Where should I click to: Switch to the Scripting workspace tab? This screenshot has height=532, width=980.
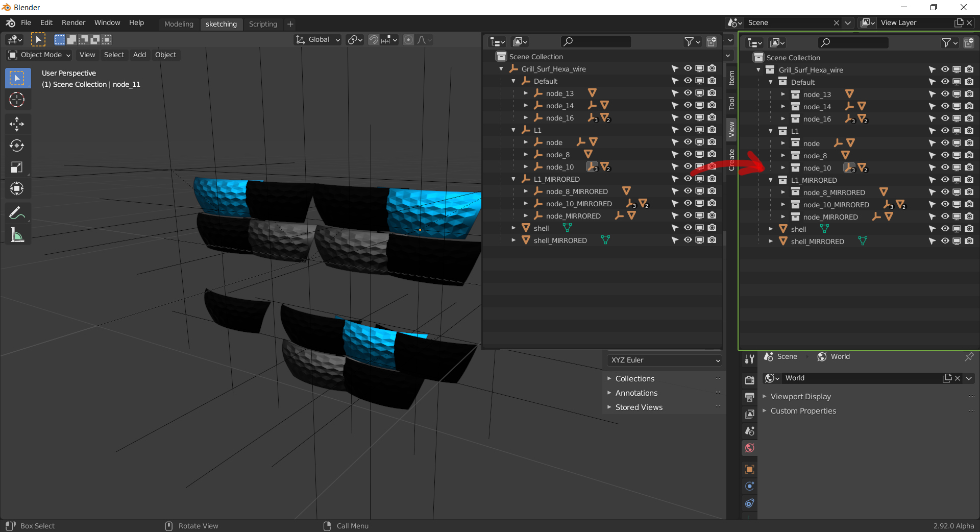[x=263, y=24]
